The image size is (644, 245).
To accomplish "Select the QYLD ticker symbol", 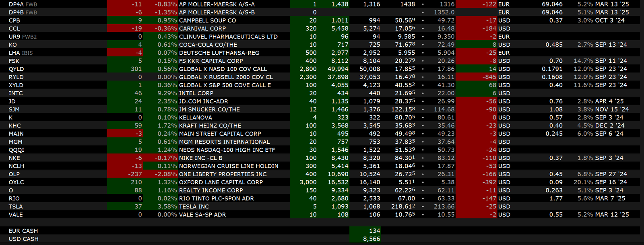I will pyautogui.click(x=16, y=69).
